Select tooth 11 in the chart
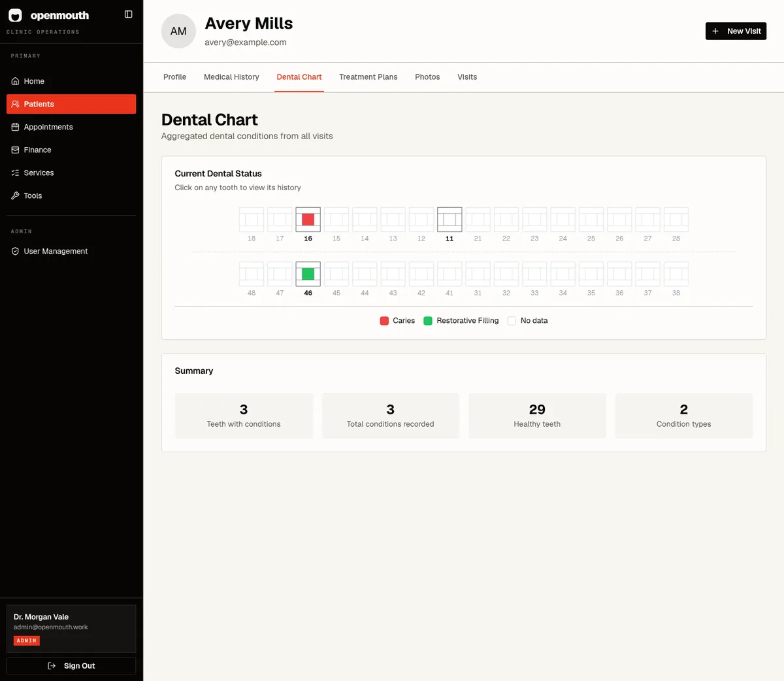The width and height of the screenshot is (784, 681). [449, 220]
